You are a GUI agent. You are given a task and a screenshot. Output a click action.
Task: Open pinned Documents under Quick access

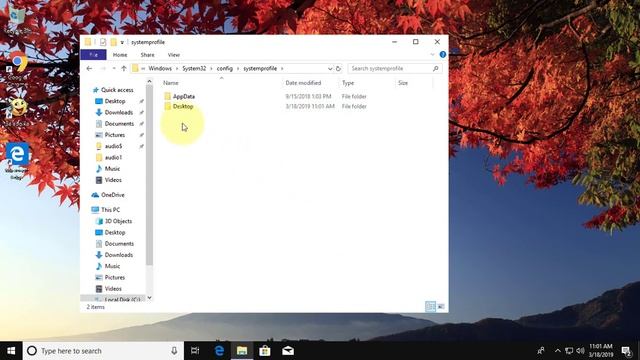pyautogui.click(x=119, y=124)
